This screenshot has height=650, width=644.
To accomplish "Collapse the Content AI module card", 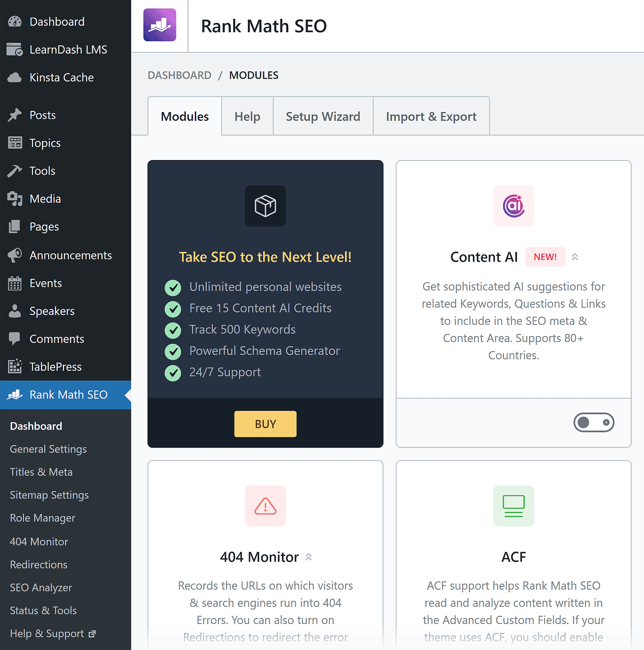I will pyautogui.click(x=575, y=257).
